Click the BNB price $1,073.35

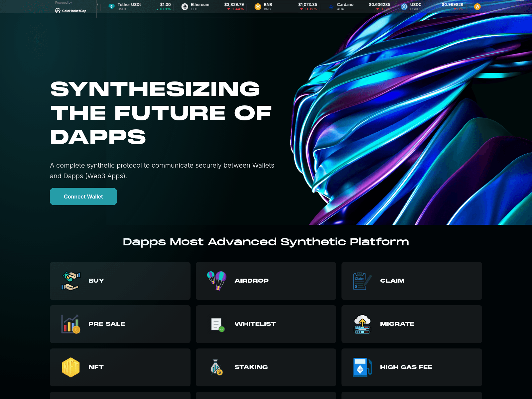tap(308, 5)
